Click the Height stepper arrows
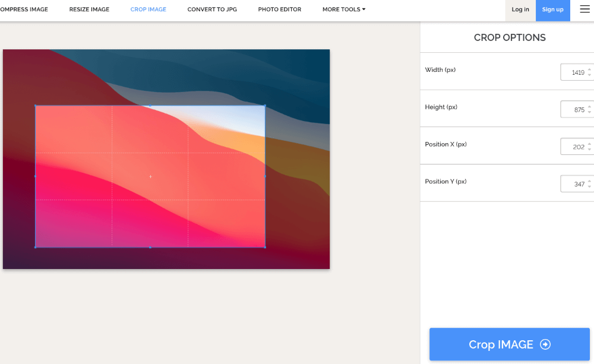This screenshot has width=594, height=364. (589, 109)
